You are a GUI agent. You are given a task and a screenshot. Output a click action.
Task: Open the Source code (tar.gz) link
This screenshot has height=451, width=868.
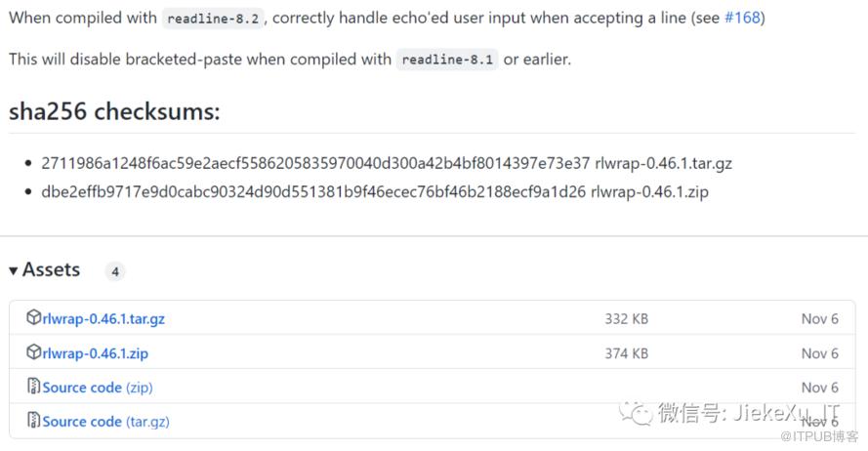point(106,422)
